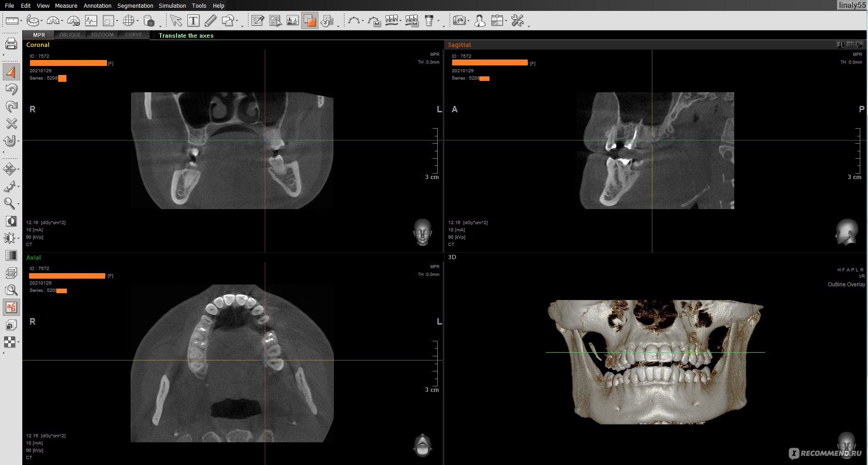
Task: Select the implant simulation tool
Action: [429, 20]
